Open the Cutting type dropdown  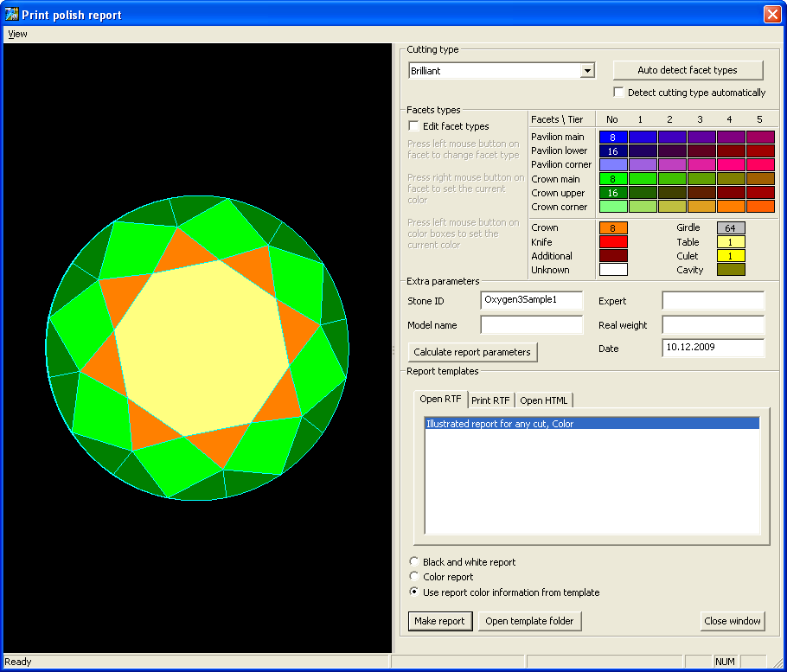pyautogui.click(x=587, y=71)
